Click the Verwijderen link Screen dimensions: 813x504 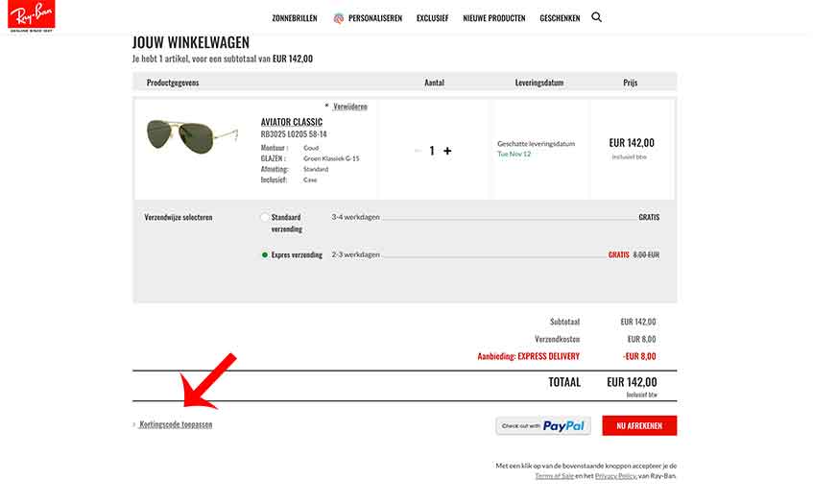coord(350,107)
